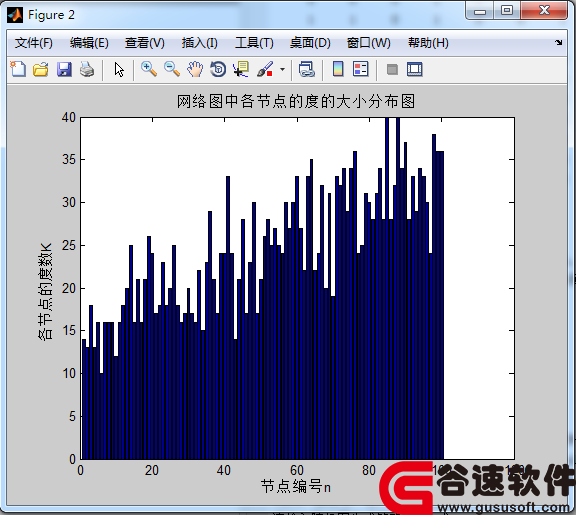Image resolution: width=576 pixels, height=515 pixels.
Task: Insert a Legend via toolbar icon
Action: (360, 69)
